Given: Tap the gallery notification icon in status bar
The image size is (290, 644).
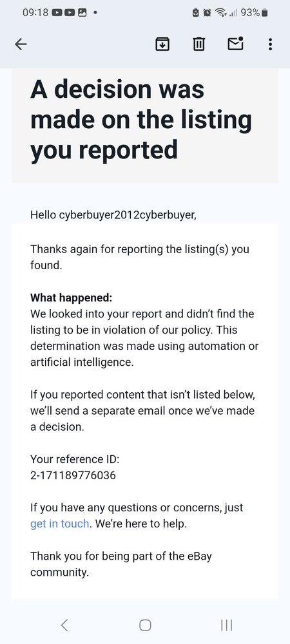Looking at the screenshot, I should tap(82, 13).
